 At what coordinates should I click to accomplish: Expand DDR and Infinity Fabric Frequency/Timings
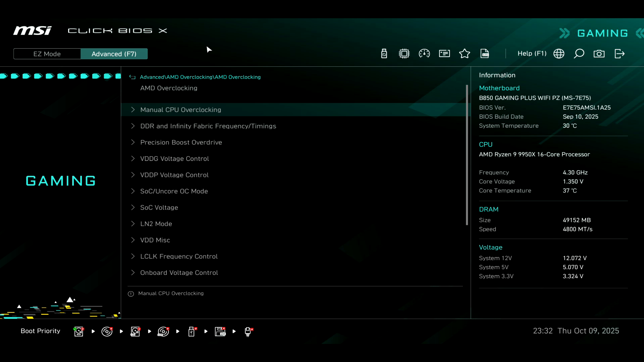pos(208,126)
